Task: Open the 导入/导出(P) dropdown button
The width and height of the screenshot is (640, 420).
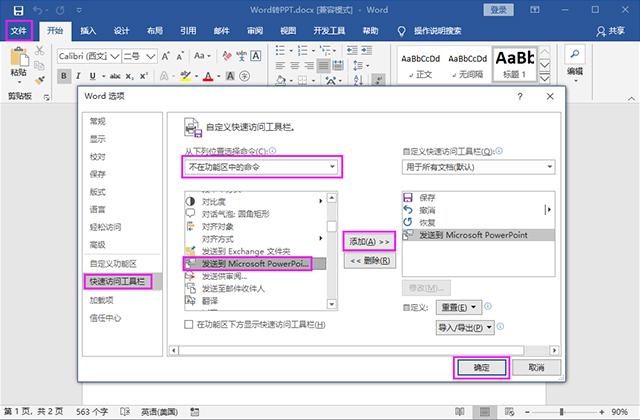Action: tap(465, 327)
